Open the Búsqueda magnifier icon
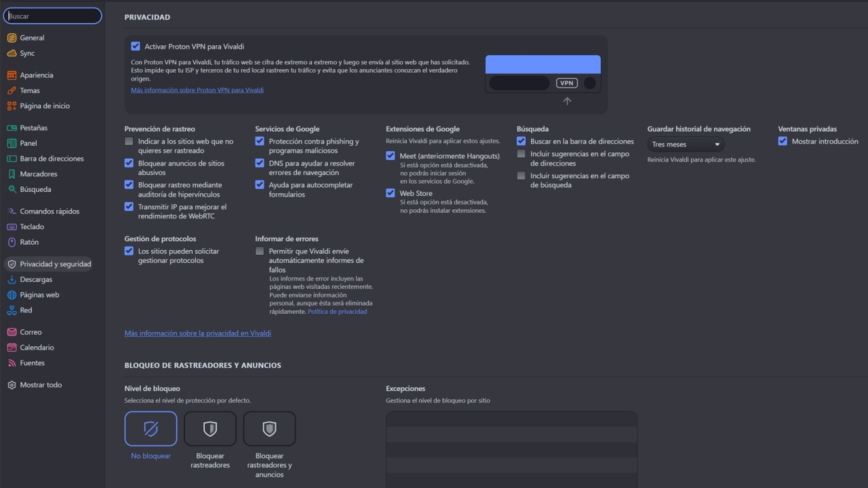Image resolution: width=868 pixels, height=488 pixels. coord(12,189)
